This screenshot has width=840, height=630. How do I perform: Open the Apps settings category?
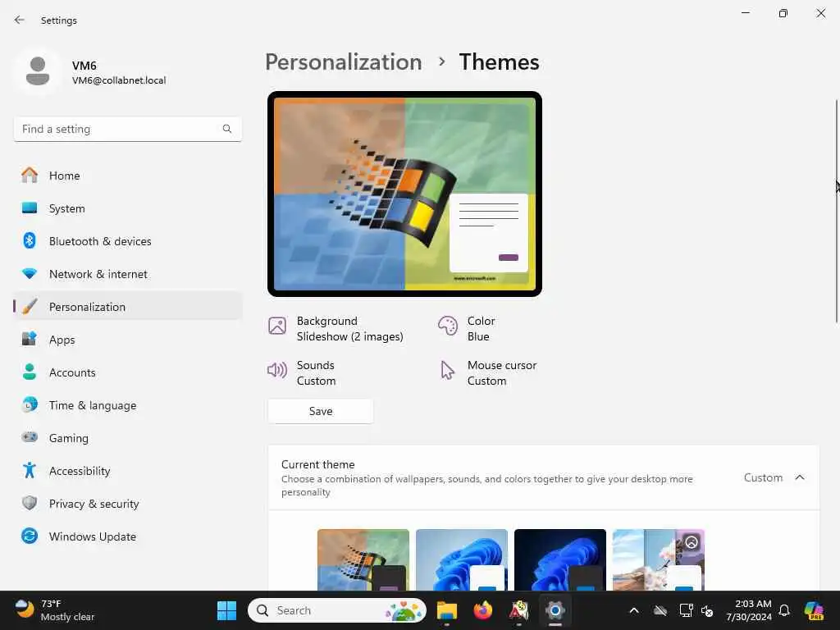click(127, 339)
